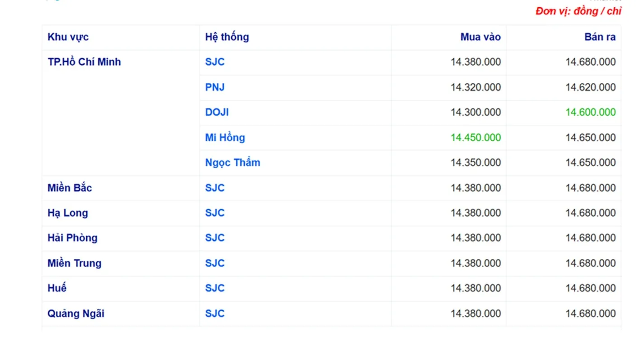This screenshot has height=362, width=644.
Task: Open the DOJI system link
Action: pyautogui.click(x=217, y=112)
